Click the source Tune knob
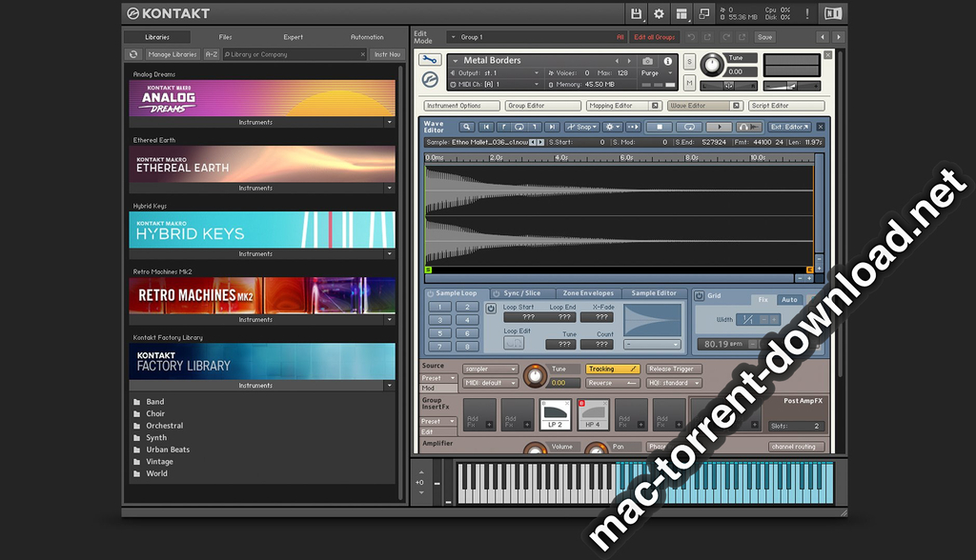Screen dimensions: 976x560 tap(534, 376)
